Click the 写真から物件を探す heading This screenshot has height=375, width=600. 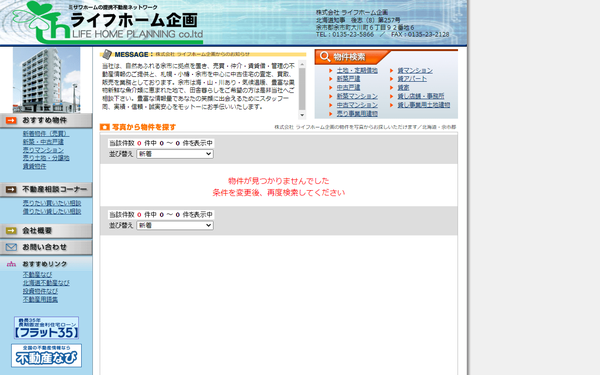pos(144,127)
